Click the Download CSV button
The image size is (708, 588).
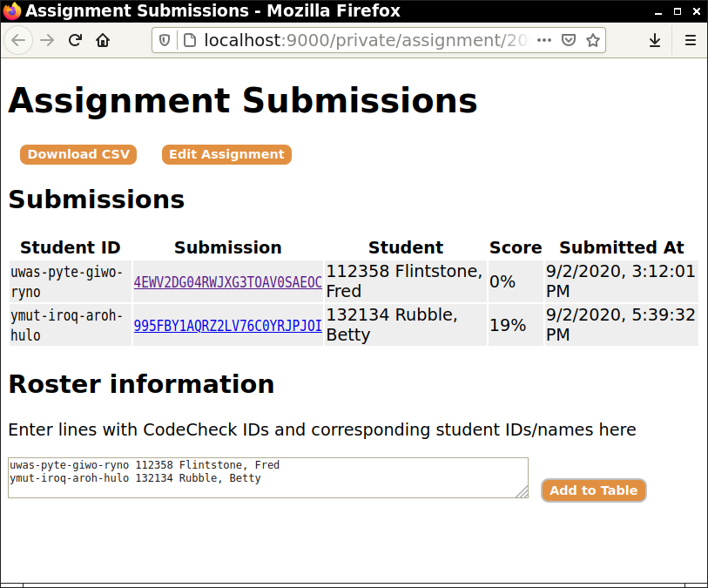[78, 154]
